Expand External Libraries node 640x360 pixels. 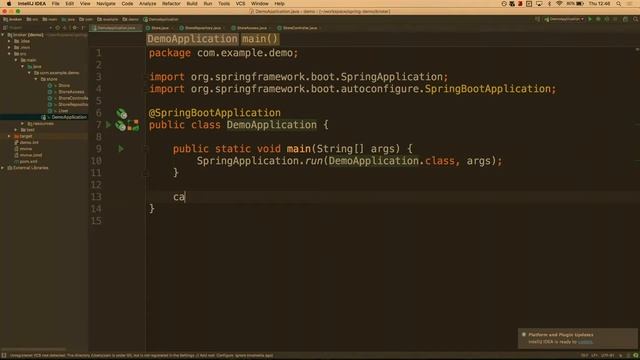(3, 168)
